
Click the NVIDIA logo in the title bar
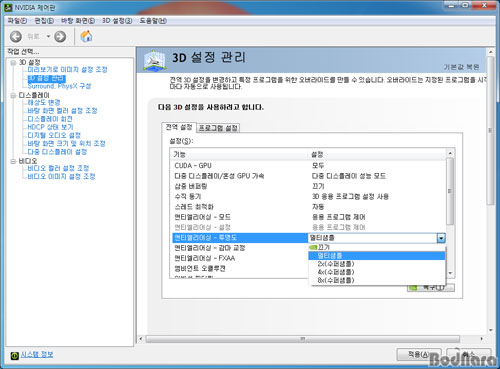pyautogui.click(x=9, y=7)
